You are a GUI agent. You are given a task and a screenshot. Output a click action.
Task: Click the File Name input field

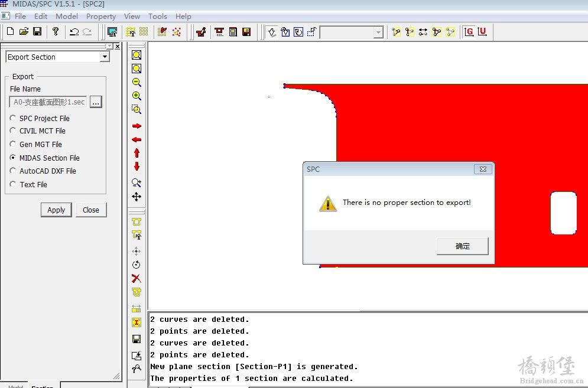[x=48, y=102]
